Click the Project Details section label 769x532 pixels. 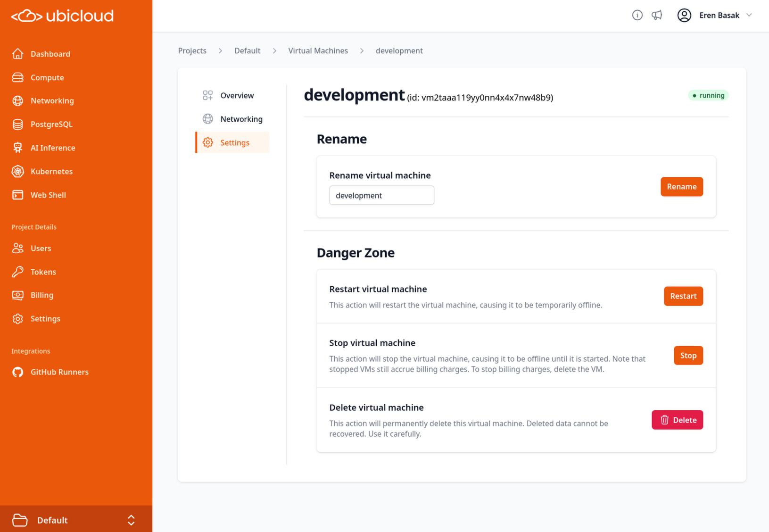pos(34,227)
